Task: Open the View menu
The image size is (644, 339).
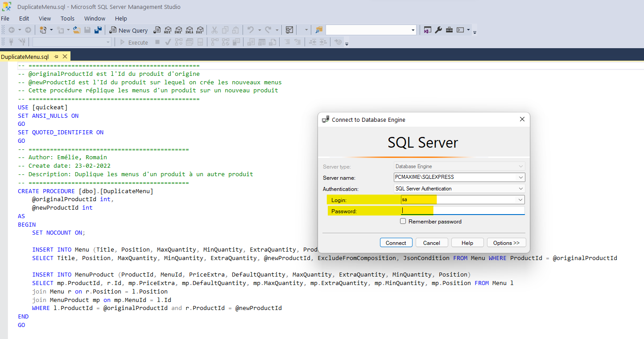Action: pyautogui.click(x=45, y=18)
